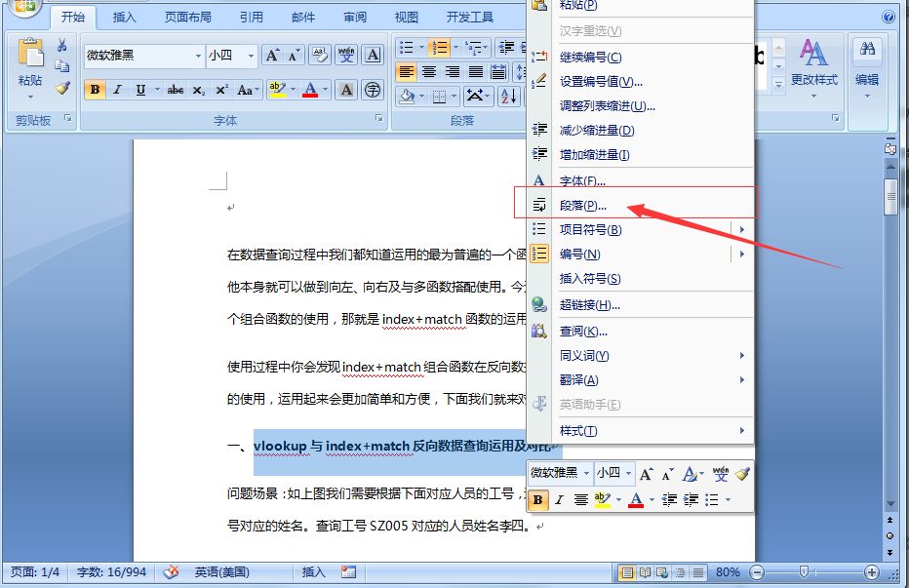Apply strikethrough (abc) formatting
The image size is (909, 588).
point(176,90)
